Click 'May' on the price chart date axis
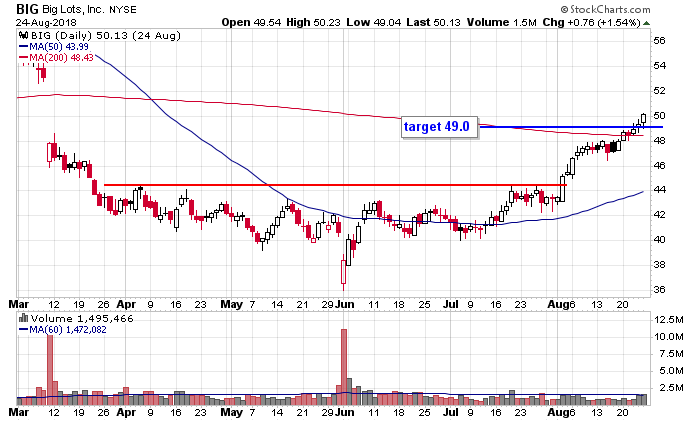 (232, 305)
